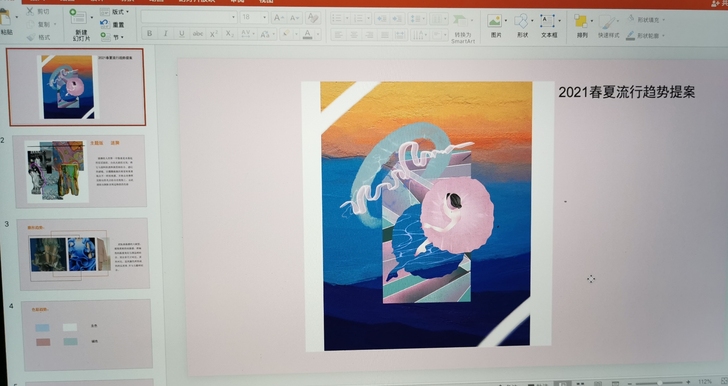Click the Reset (重置) slide button
Screen dimensions: 728x386
tap(112, 24)
